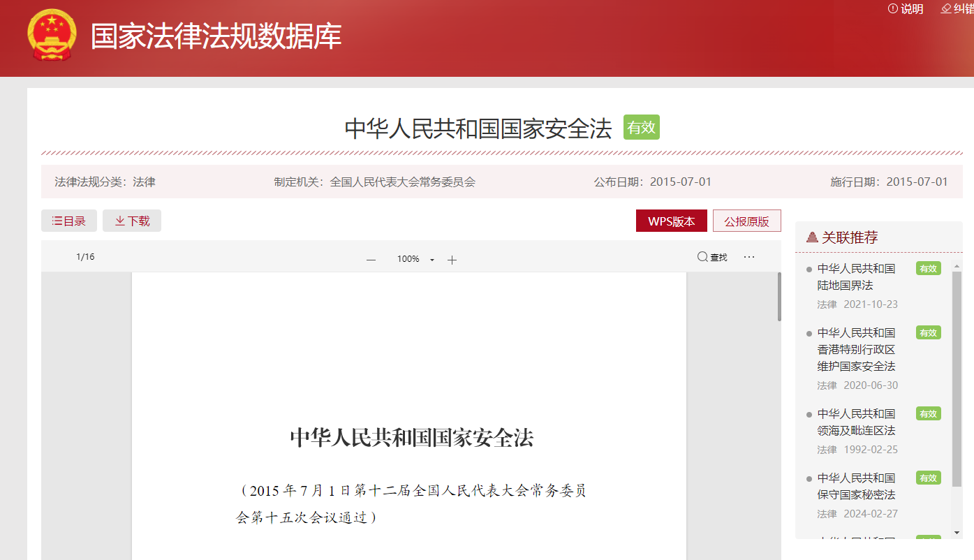This screenshot has width=974, height=560.
Task: Open the 目录 table of contents
Action: point(69,221)
